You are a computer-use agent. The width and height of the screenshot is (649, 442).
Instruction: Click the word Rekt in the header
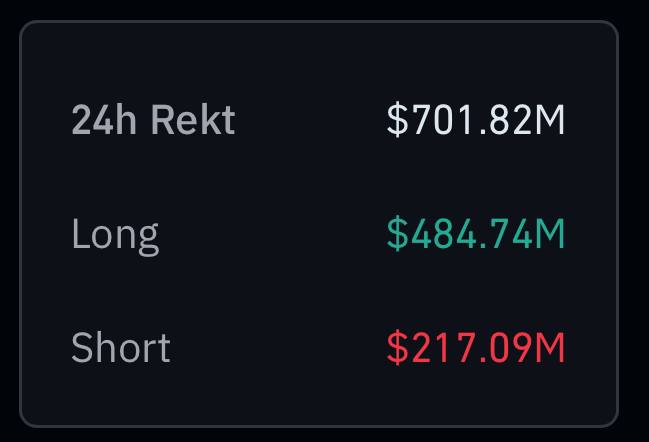tap(193, 120)
